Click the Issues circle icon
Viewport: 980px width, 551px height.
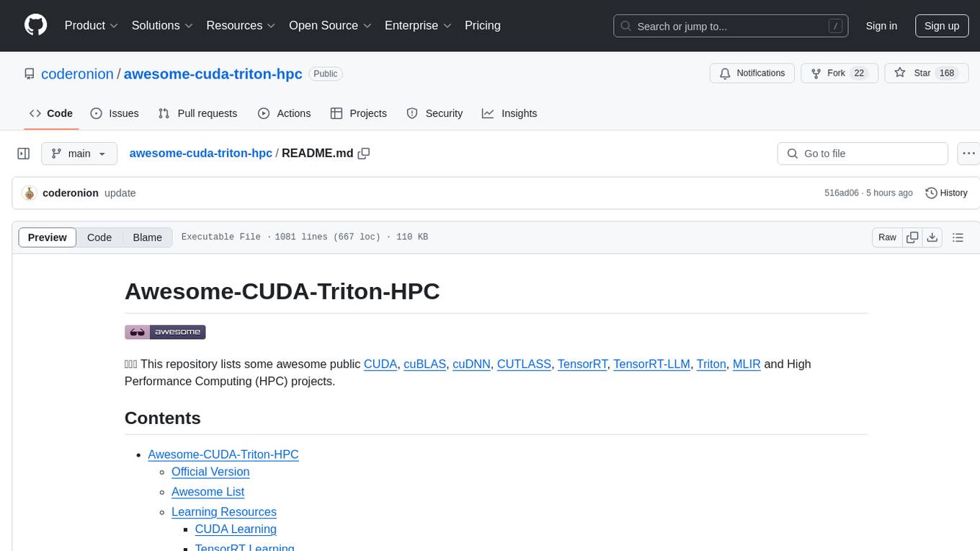(x=97, y=113)
